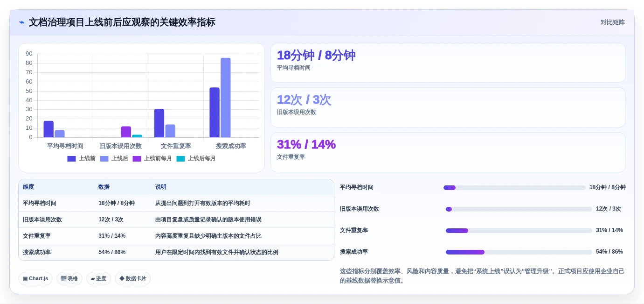The image size is (644, 304).
Task: Click the 对比矩阵 label in header
Action: point(612,22)
